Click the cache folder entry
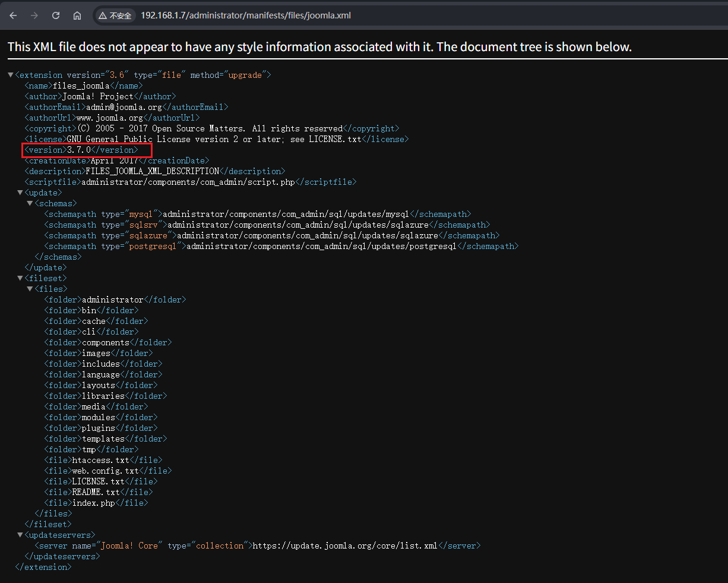 [x=96, y=321]
